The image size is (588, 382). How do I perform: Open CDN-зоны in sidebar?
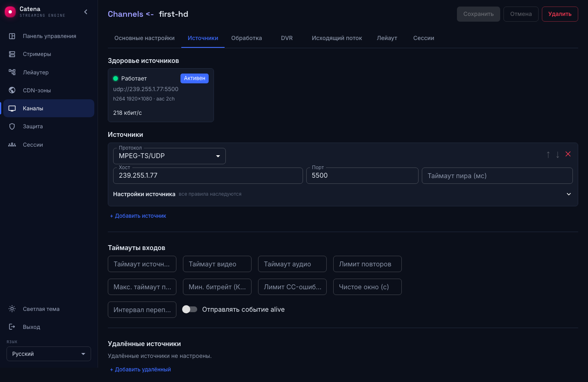tap(49, 90)
